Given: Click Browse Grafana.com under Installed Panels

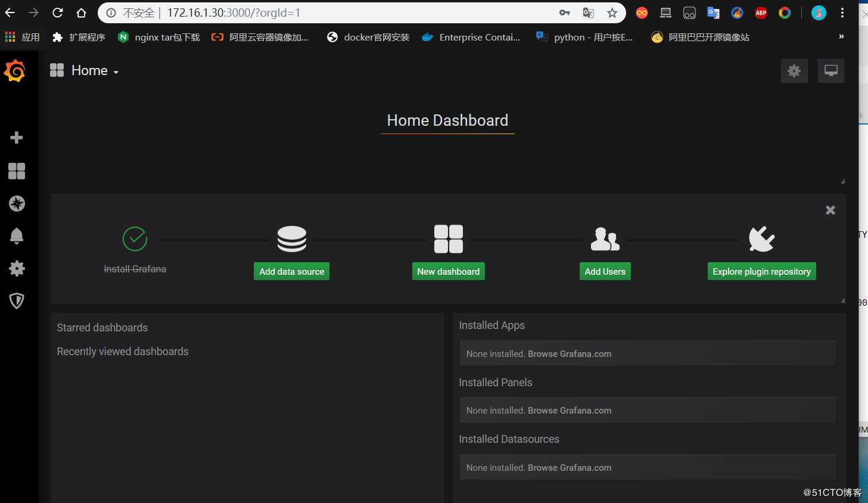Looking at the screenshot, I should tap(570, 411).
